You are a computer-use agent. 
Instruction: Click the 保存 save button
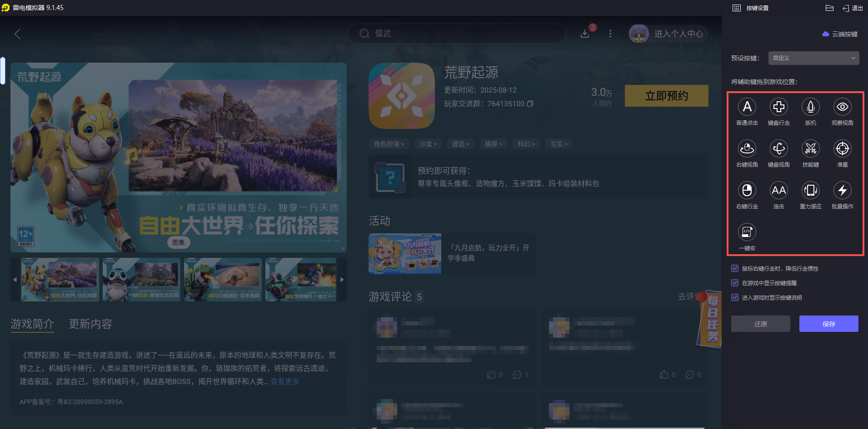point(828,324)
